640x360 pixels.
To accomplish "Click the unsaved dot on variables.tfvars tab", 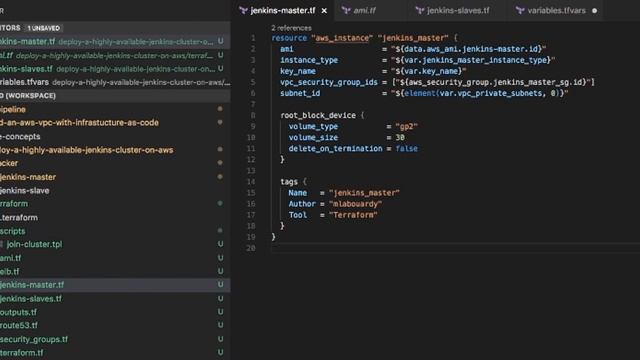I will (594, 11).
